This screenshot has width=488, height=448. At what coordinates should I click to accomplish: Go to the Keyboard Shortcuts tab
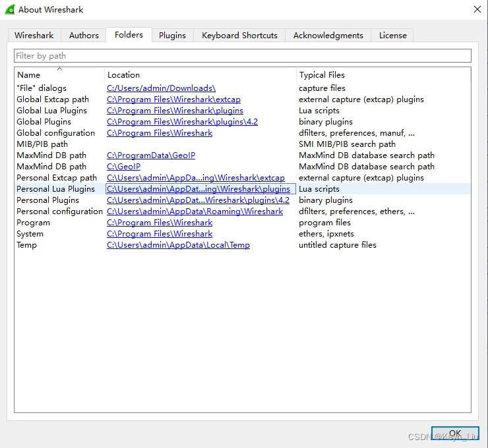239,35
